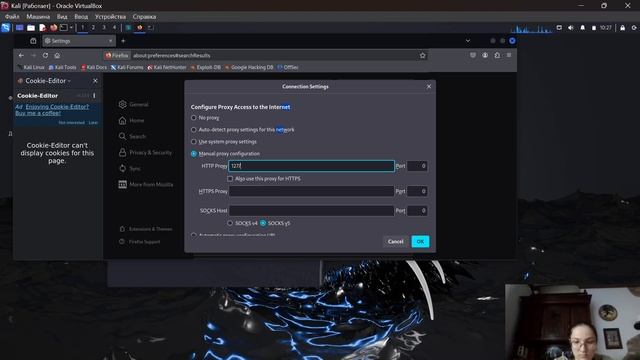The height and width of the screenshot is (360, 640).
Task: Open the terminal emulator in the panel
Action: (64, 28)
